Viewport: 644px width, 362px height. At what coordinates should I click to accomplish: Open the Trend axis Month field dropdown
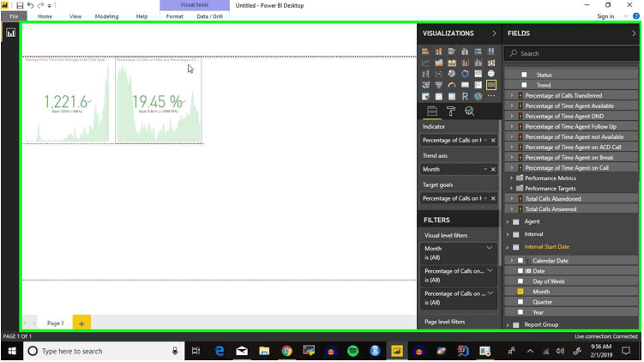(485, 169)
